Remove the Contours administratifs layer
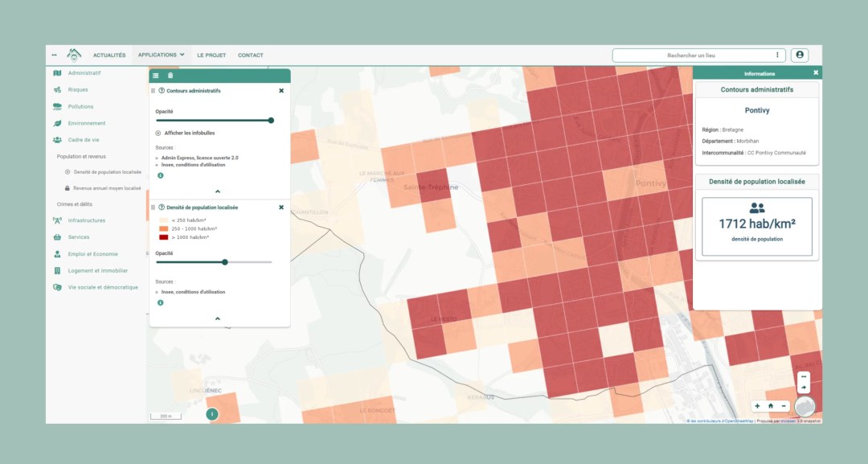The image size is (868, 464). point(281,90)
